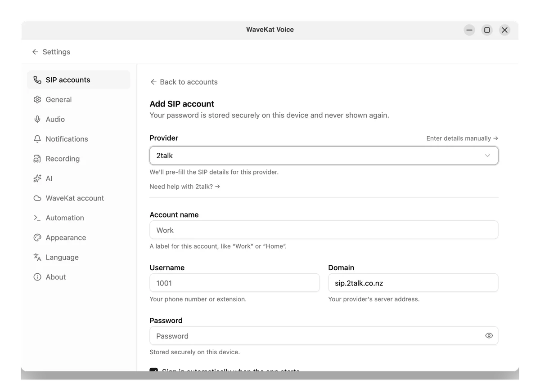This screenshot has width=540, height=392.
Task: Click the text Stored securely on this device.
Action: click(195, 352)
